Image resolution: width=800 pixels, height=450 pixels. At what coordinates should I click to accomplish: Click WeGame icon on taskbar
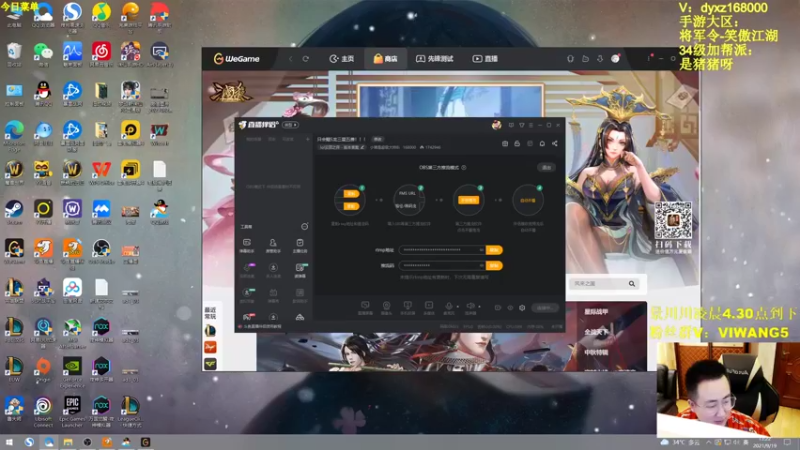pyautogui.click(x=145, y=442)
